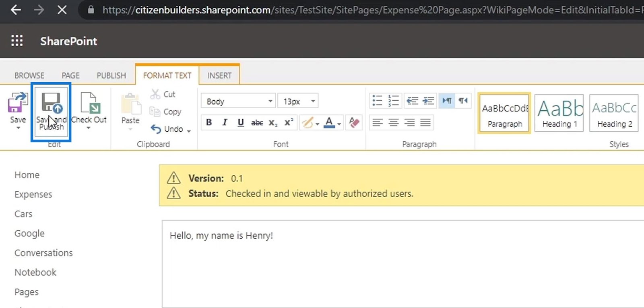644x308 pixels.
Task: Insert a numbered list
Action: point(393,101)
